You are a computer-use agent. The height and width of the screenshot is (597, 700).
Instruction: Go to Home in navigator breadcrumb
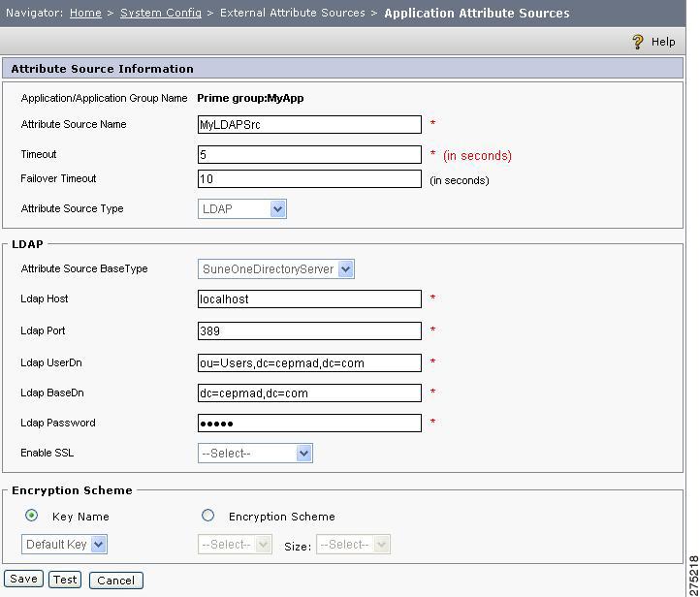tap(85, 13)
